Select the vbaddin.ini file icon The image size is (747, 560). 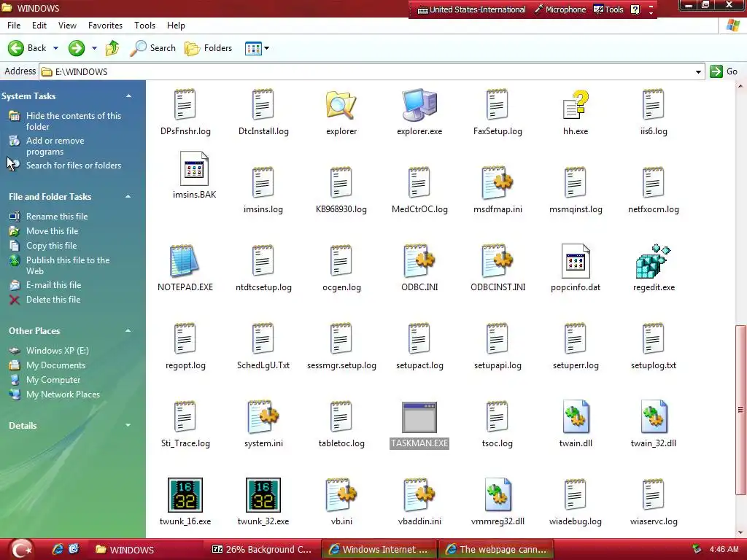coord(419,495)
